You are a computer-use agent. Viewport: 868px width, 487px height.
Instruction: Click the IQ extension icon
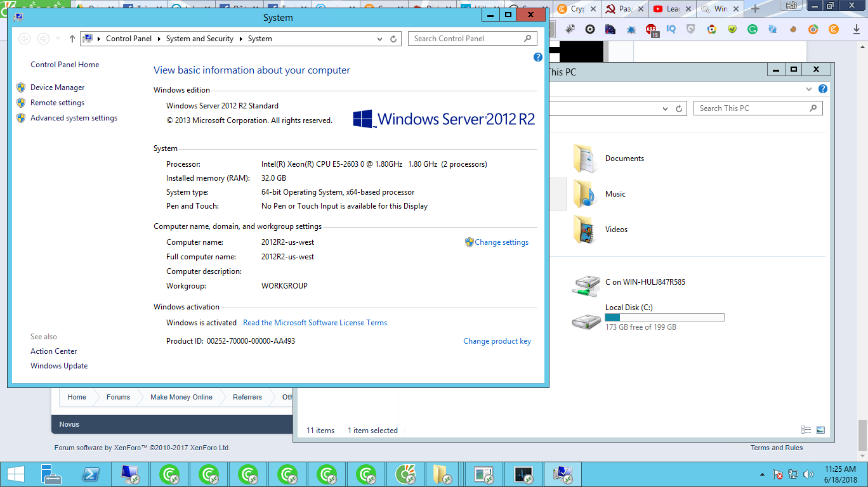tap(671, 29)
